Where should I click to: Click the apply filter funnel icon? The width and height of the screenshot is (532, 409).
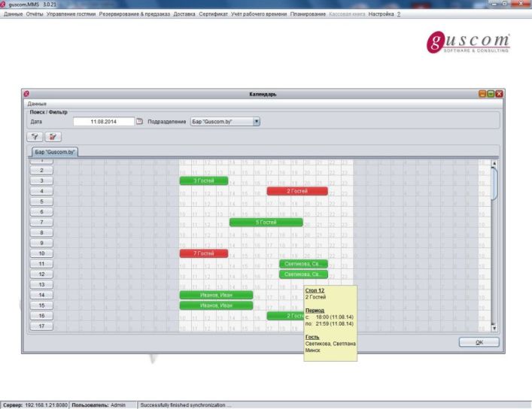35,137
